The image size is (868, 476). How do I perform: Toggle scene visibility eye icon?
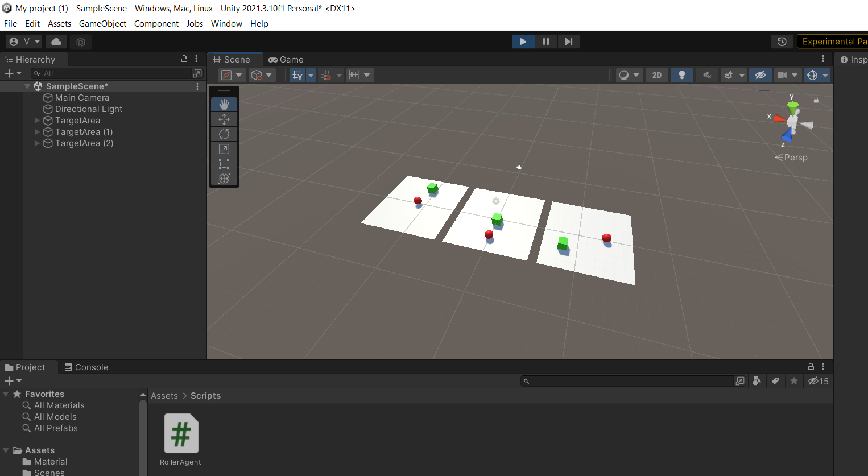coord(760,74)
